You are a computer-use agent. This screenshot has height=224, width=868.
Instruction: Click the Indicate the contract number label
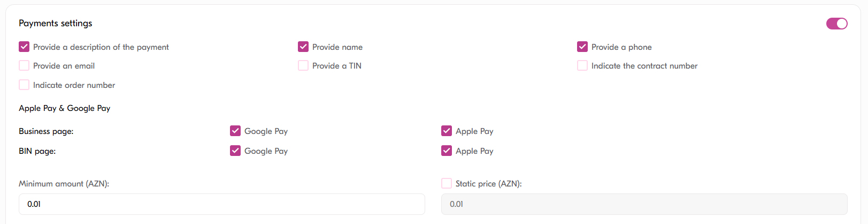(644, 66)
